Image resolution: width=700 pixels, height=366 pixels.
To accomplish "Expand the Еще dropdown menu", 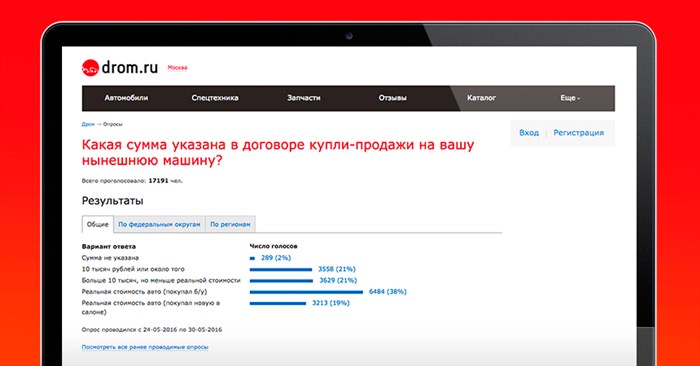I will [570, 98].
